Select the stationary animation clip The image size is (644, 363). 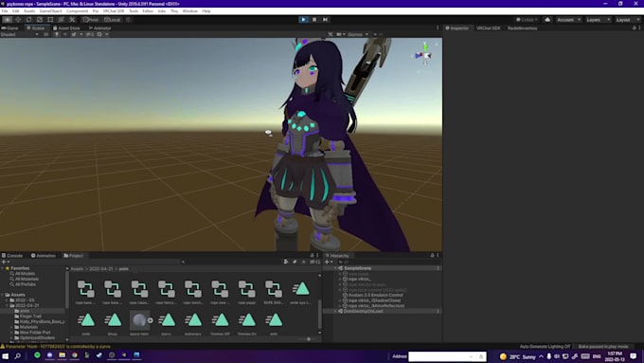[x=193, y=323]
